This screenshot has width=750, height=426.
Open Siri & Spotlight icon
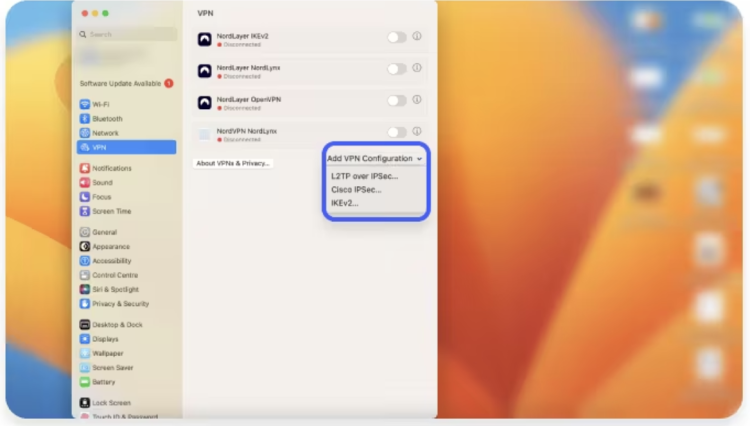85,290
